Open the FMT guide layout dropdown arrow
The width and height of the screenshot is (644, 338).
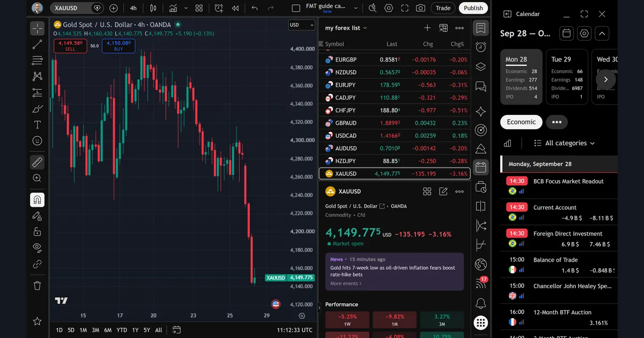click(x=357, y=8)
